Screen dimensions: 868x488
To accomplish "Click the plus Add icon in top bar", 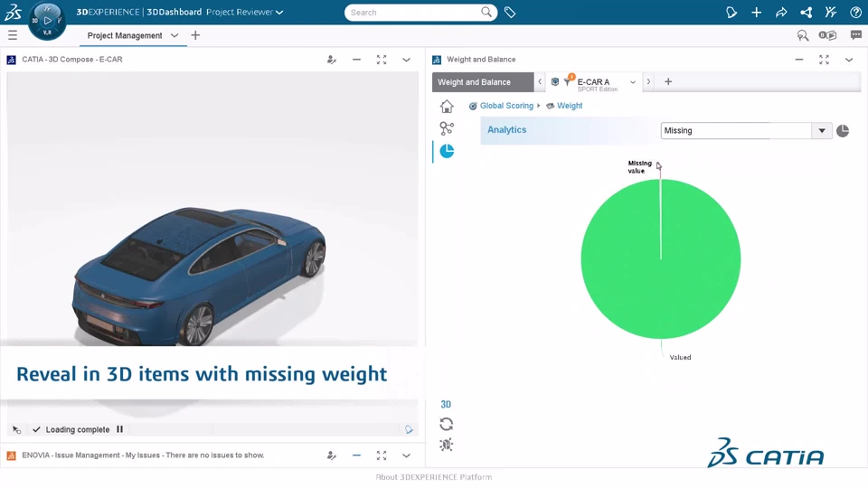I will tap(756, 12).
